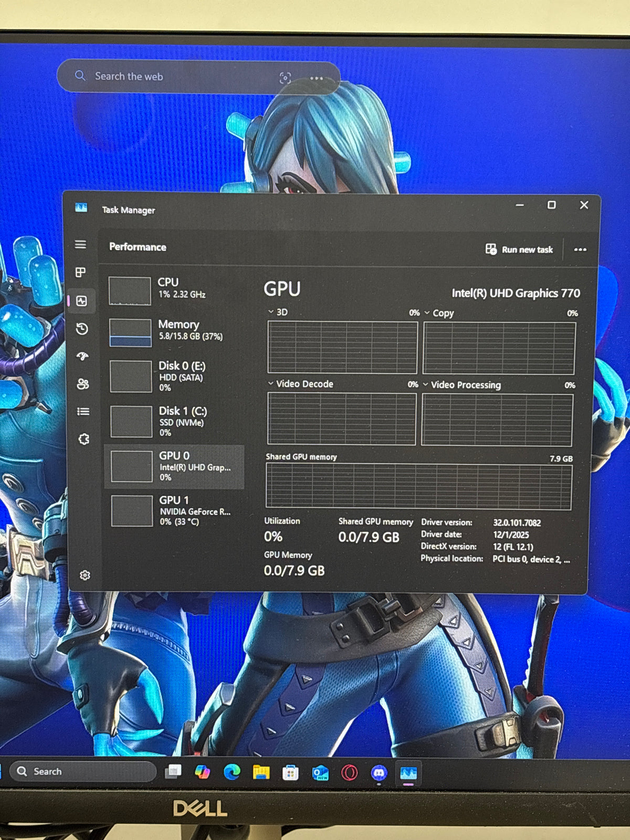The image size is (630, 840).
Task: Open Copilot from the taskbar
Action: (202, 772)
